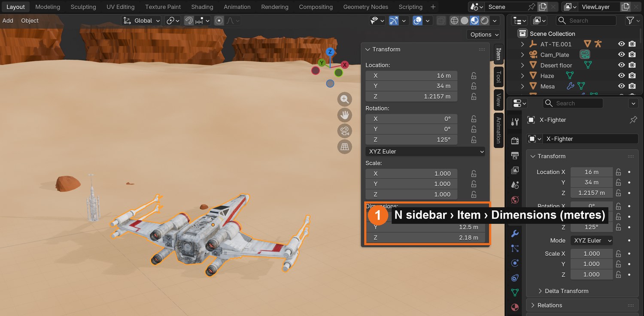Switch to the Shading workspace tab
The height and width of the screenshot is (316, 644).
point(202,7)
